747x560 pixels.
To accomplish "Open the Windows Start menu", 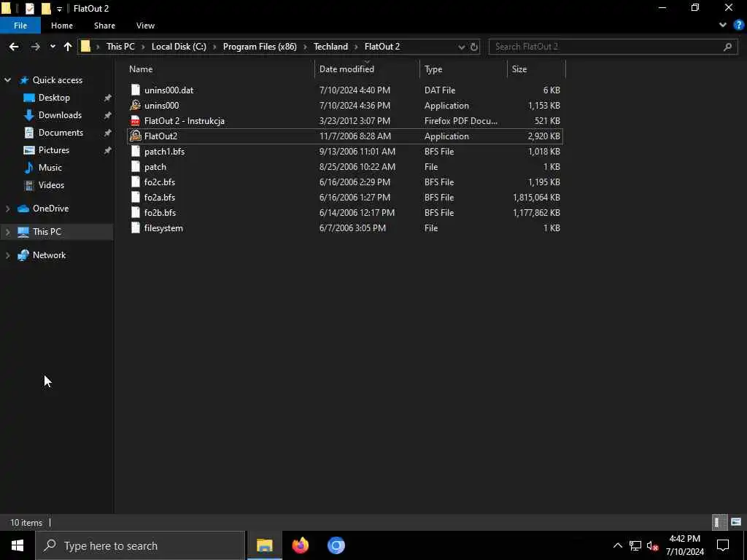I will (18, 545).
